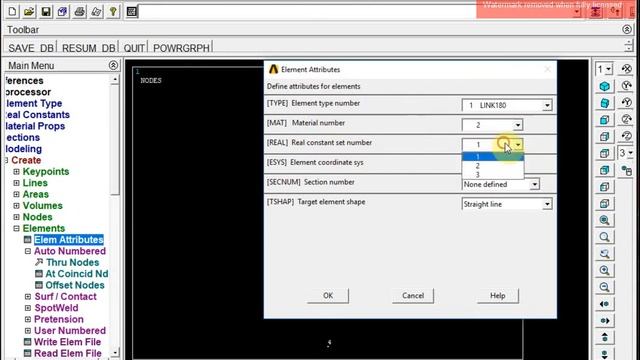Click RESUM_DB toolbar button
The width and height of the screenshot is (640, 360).
pyautogui.click(x=89, y=48)
